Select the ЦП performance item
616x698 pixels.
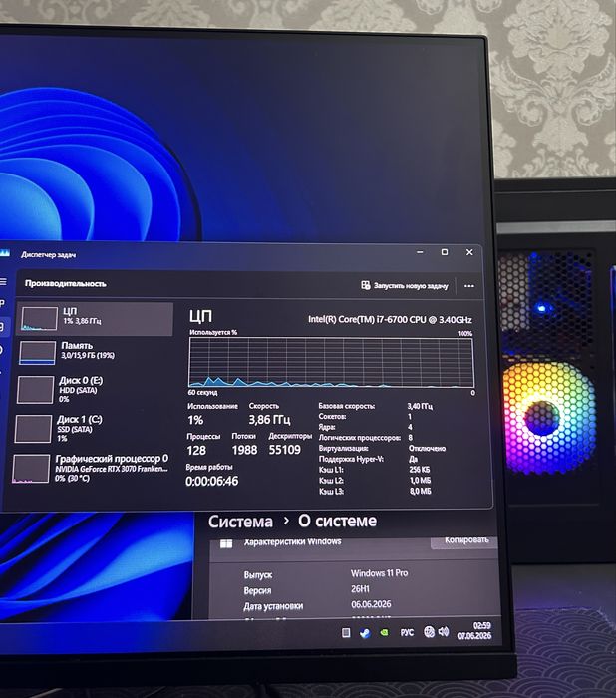coord(96,319)
